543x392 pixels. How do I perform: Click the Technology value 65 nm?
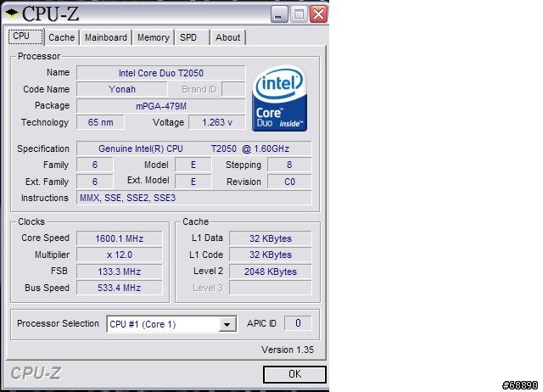[100, 122]
